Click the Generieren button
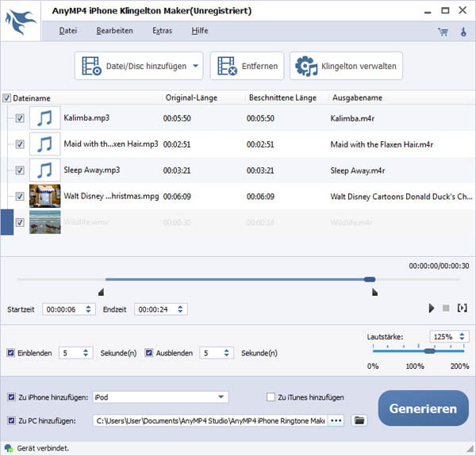 coord(423,408)
